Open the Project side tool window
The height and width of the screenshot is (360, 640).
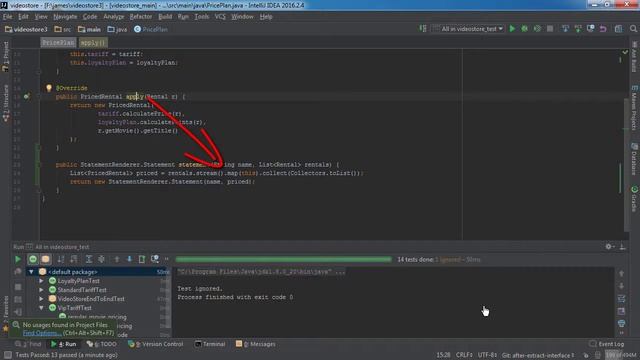point(5,57)
